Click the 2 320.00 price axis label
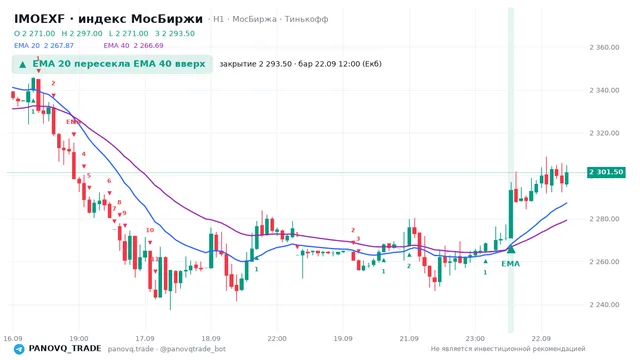The image size is (640, 360). pyautogui.click(x=604, y=133)
